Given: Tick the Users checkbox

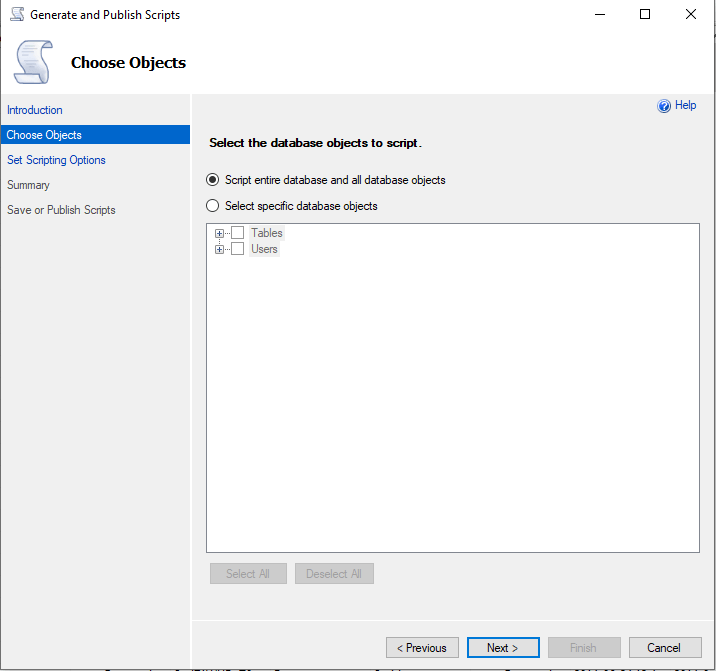Looking at the screenshot, I should (238, 249).
